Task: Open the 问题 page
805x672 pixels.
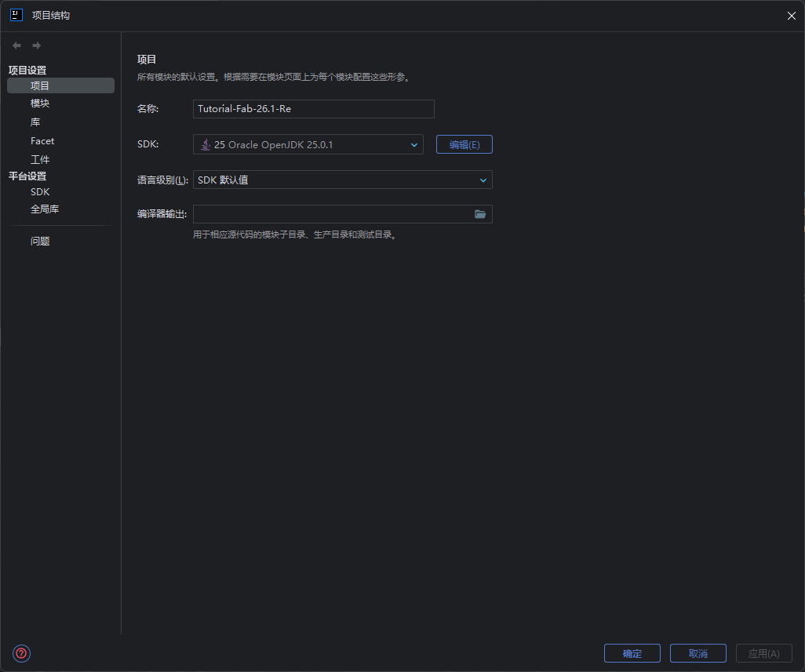Action: click(x=40, y=242)
